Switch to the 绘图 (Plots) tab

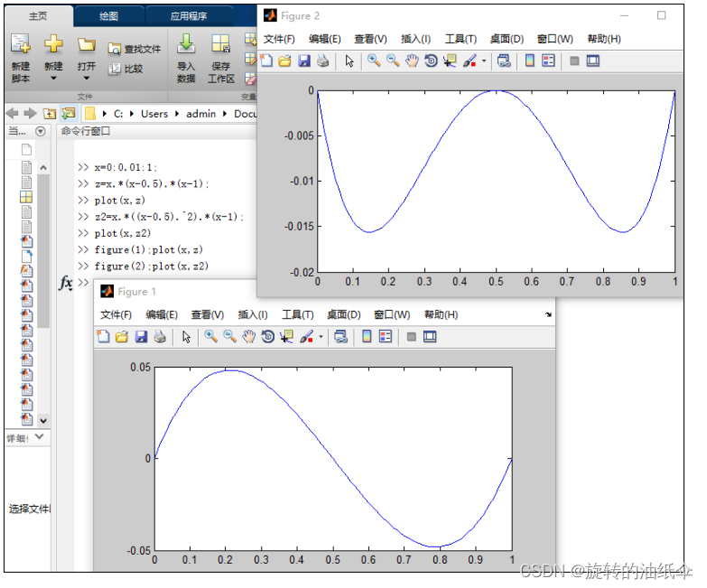pos(108,16)
